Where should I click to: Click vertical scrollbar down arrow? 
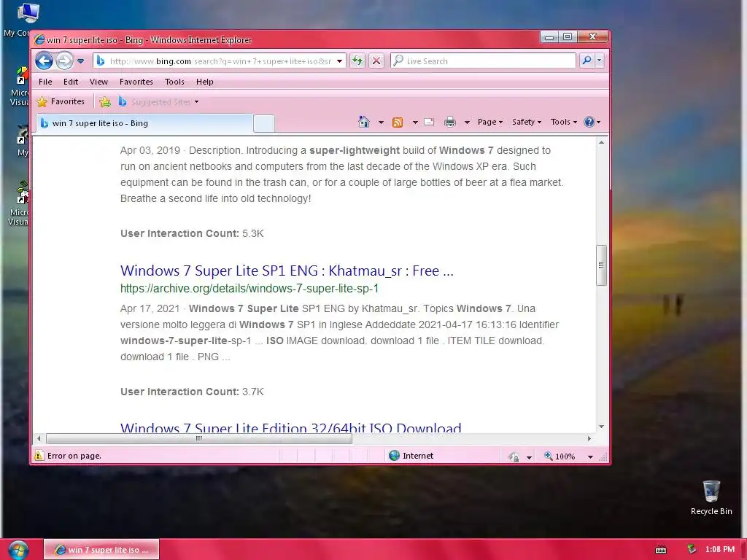coord(601,427)
